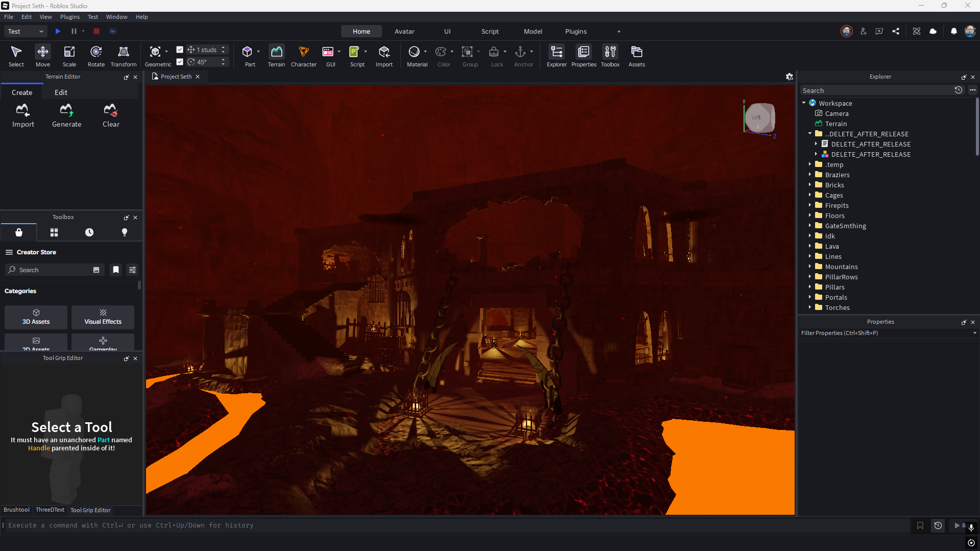Start playtest with Play button
Viewport: 980px width, 551px height.
[x=58, y=31]
